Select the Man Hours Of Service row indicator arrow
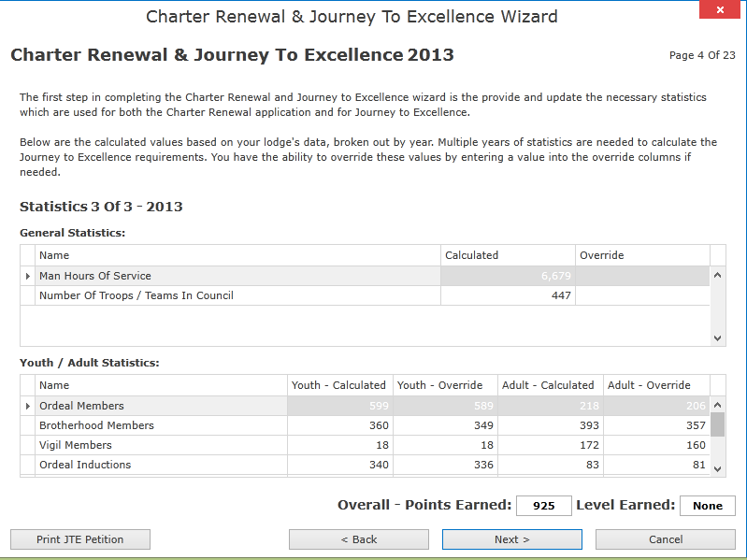Image resolution: width=747 pixels, height=560 pixels. click(x=28, y=276)
